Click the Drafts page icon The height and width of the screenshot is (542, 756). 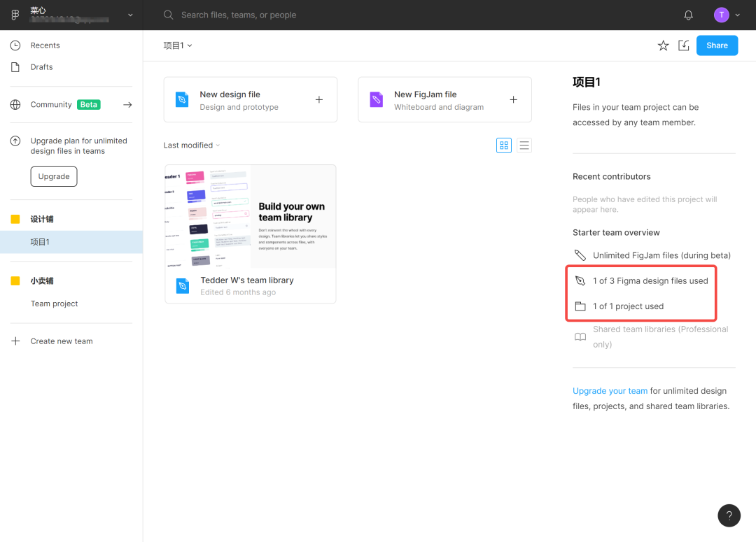tap(15, 67)
